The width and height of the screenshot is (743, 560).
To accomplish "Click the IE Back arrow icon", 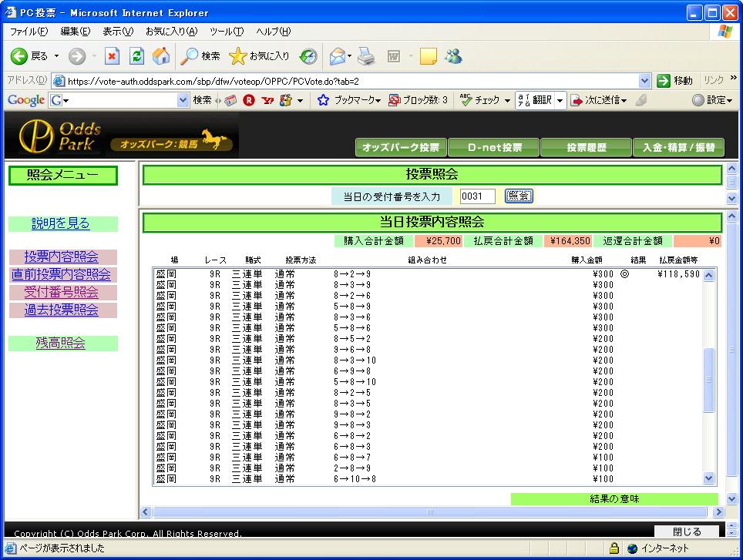I will click(x=19, y=56).
